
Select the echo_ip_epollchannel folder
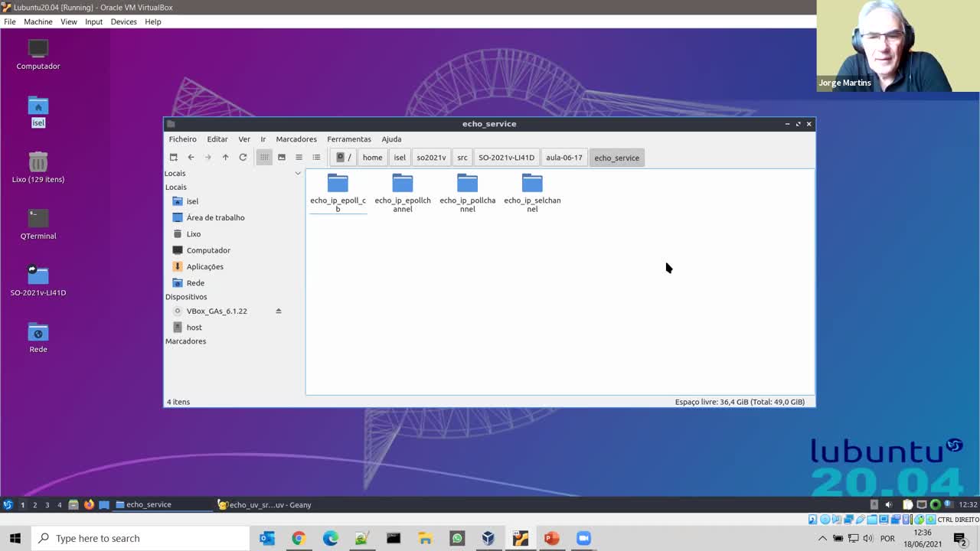pyautogui.click(x=403, y=193)
